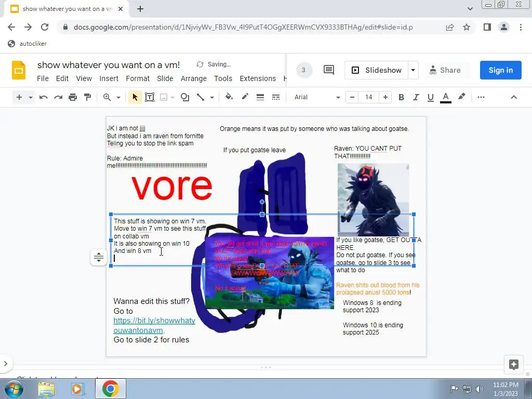Open the File menu

click(43, 79)
